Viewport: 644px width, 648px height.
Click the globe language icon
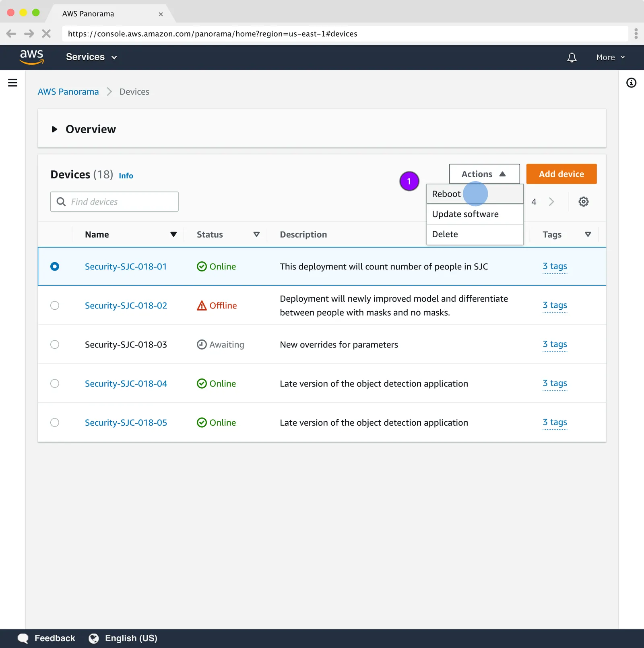point(94,638)
